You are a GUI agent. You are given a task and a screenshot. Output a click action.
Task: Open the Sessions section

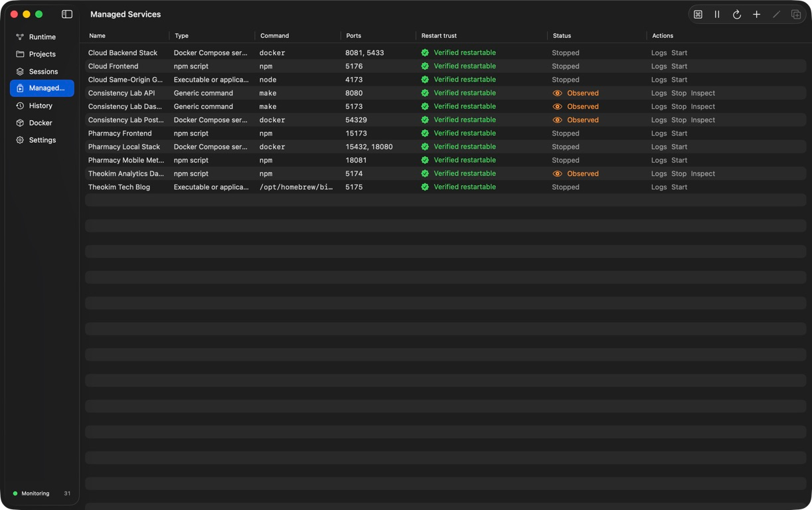pos(43,72)
